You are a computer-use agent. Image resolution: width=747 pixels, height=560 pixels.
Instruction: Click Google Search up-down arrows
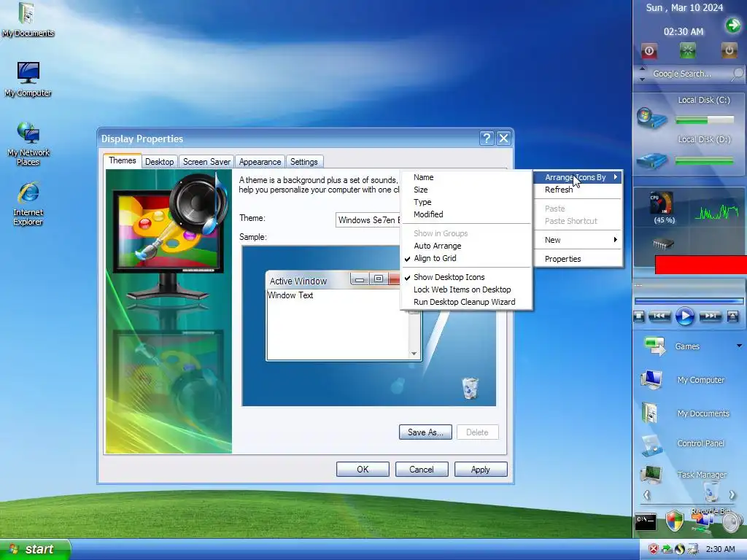[642, 74]
